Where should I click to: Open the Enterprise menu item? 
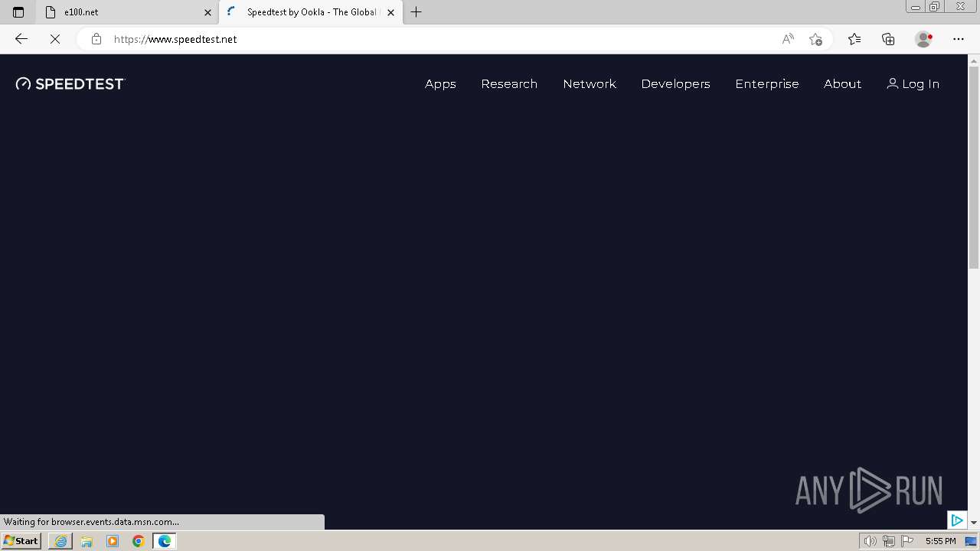tap(767, 84)
